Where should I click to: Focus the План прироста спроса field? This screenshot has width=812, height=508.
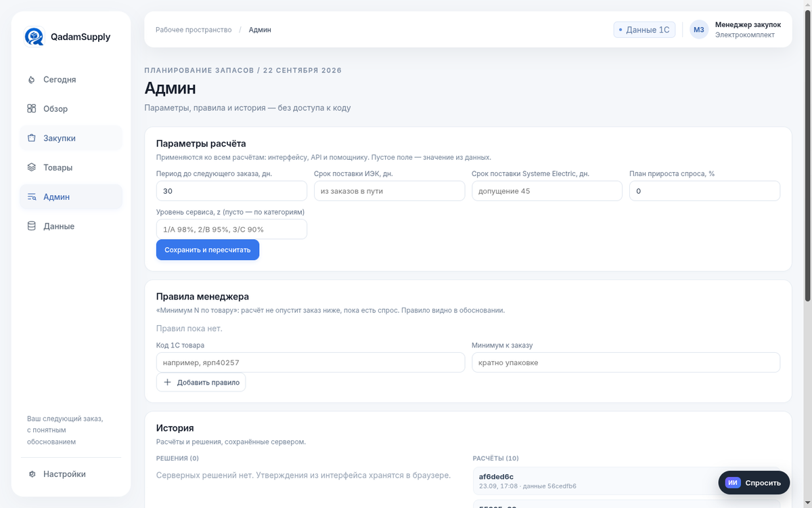[x=704, y=191]
